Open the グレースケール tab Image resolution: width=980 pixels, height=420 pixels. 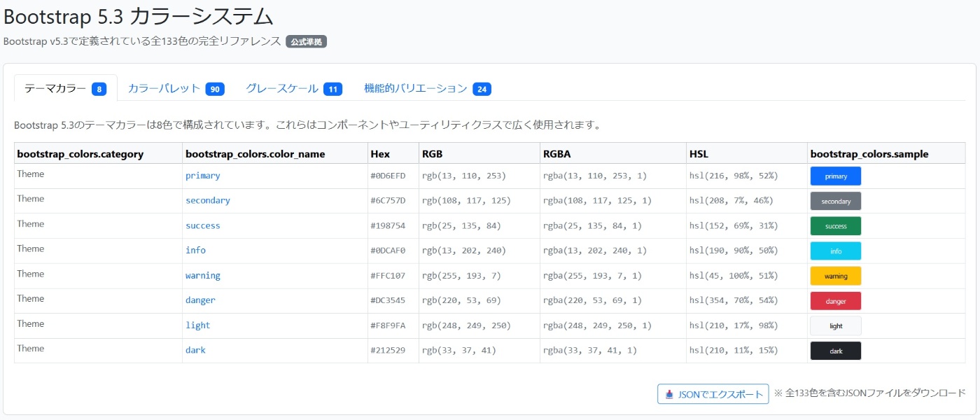pos(293,88)
